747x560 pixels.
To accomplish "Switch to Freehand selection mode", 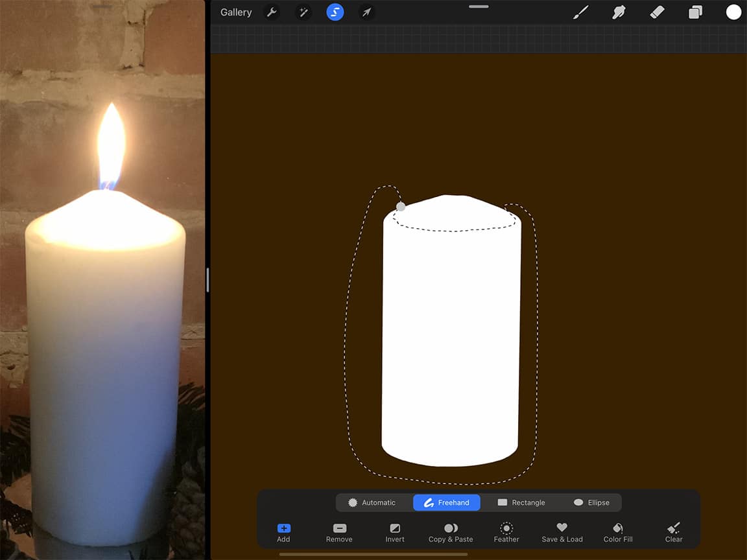I will coord(447,502).
